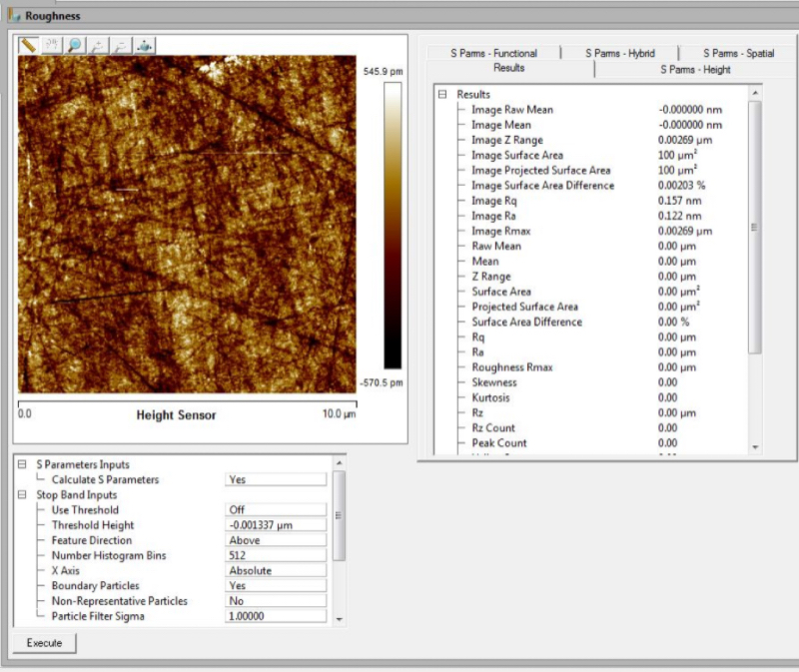This screenshot has height=672, width=799.
Task: Open the Feature Direction Above dropdown
Action: [x=276, y=540]
